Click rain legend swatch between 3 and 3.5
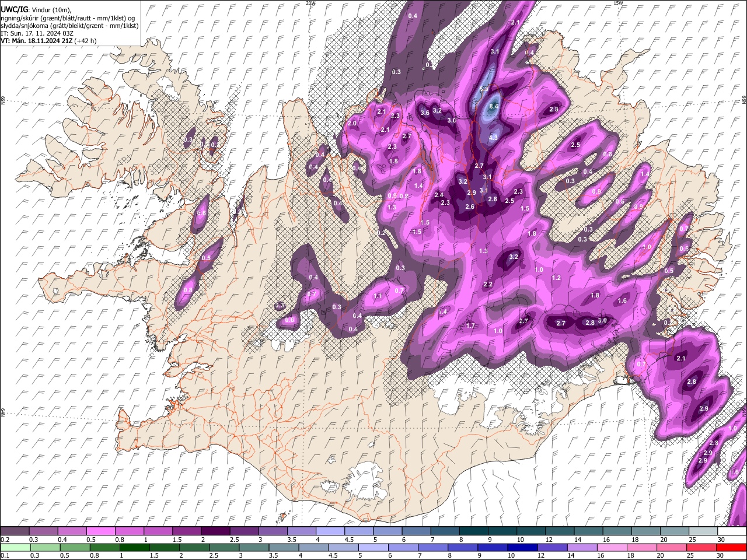The image size is (747, 560). pyautogui.click(x=253, y=547)
